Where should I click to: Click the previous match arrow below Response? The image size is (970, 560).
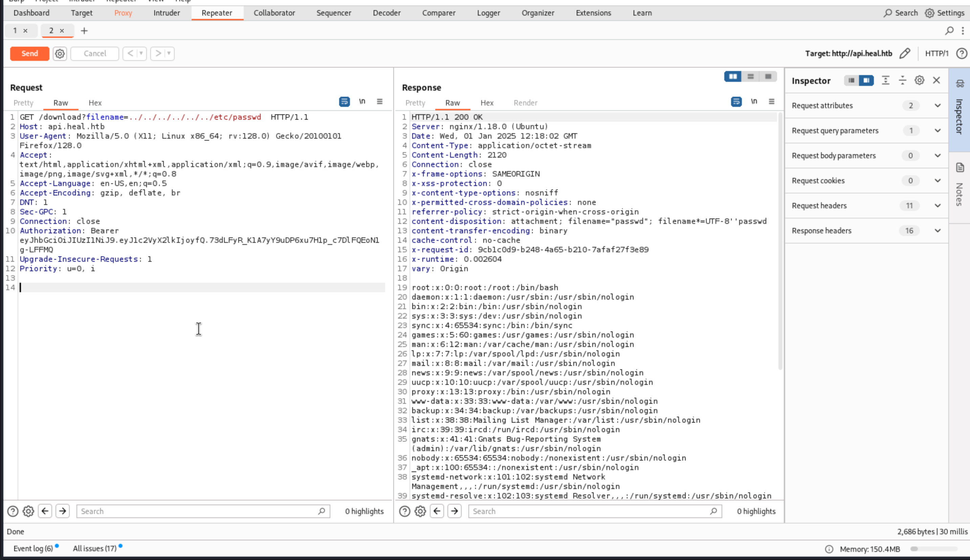coord(437,511)
